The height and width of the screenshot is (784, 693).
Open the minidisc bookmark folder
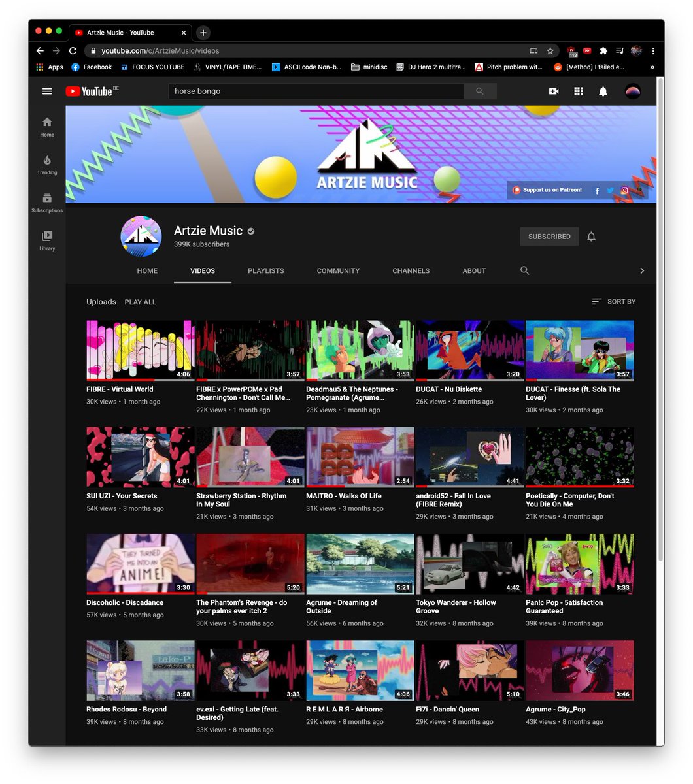click(x=369, y=67)
